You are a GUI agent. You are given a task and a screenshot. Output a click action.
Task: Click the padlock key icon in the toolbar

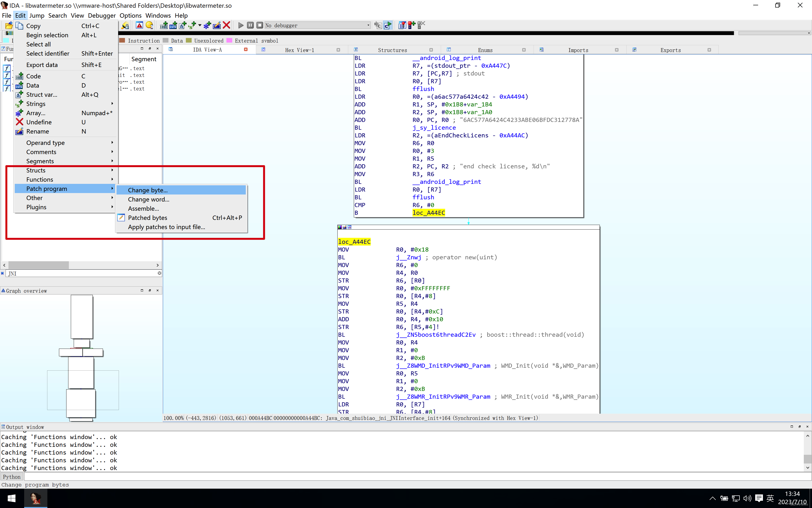click(x=125, y=25)
